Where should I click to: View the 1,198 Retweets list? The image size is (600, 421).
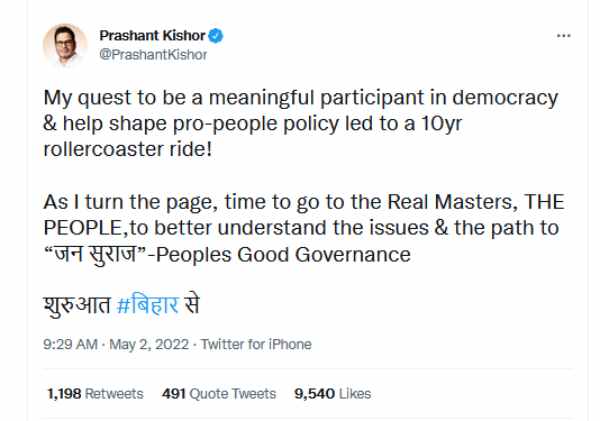95,394
